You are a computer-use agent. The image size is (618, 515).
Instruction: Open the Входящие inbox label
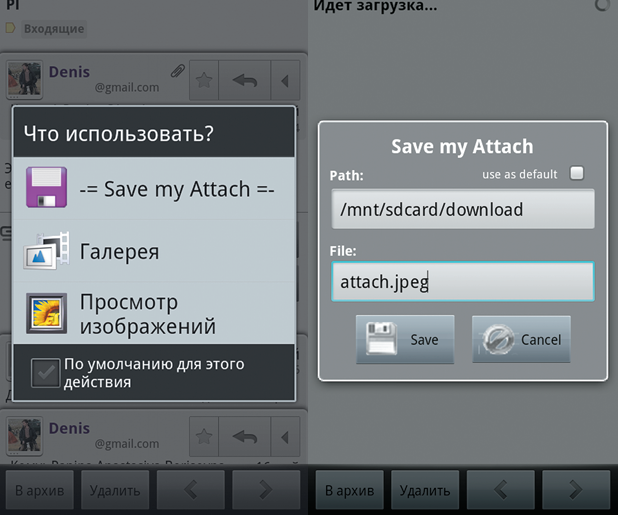point(52,29)
